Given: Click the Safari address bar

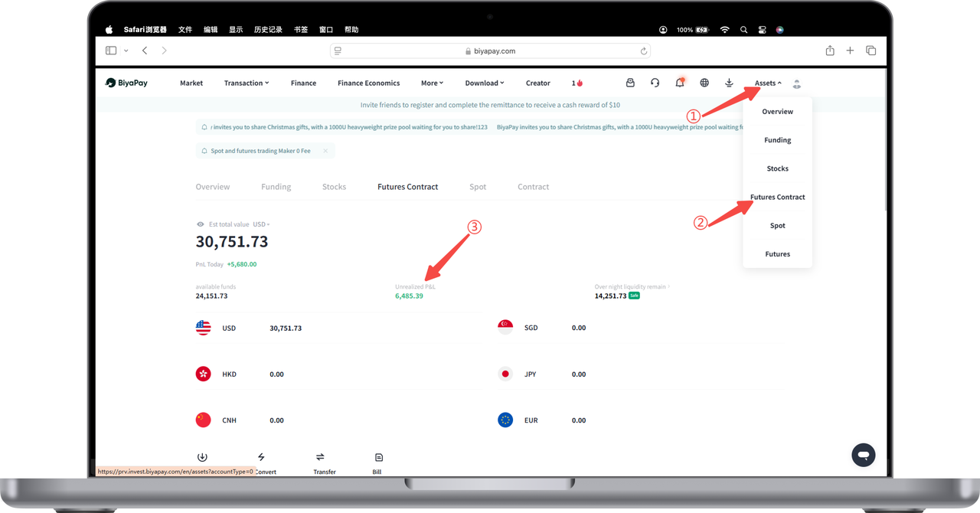Looking at the screenshot, I should click(x=490, y=51).
